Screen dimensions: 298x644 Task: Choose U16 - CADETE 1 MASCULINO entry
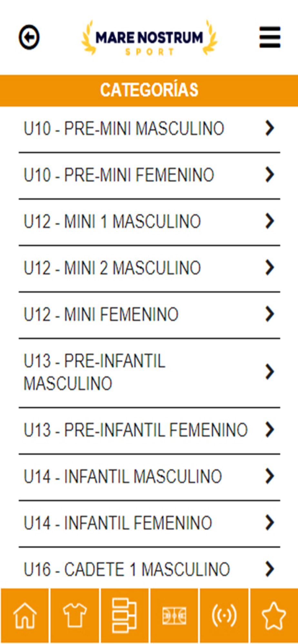click(149, 568)
